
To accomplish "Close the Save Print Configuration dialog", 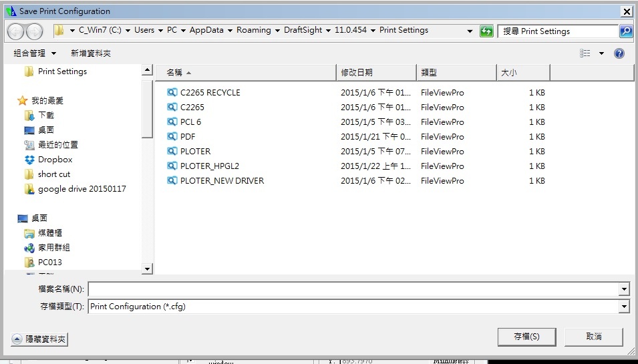I will pos(627,12).
